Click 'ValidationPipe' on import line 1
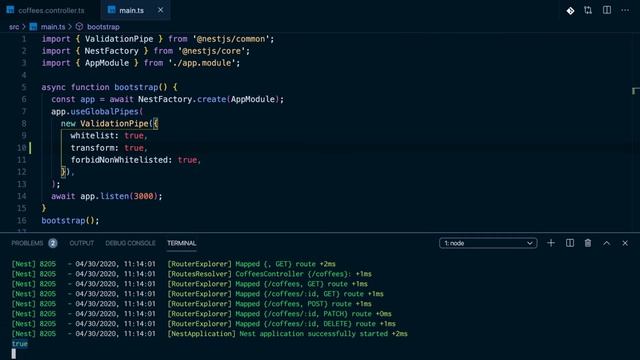 point(119,39)
